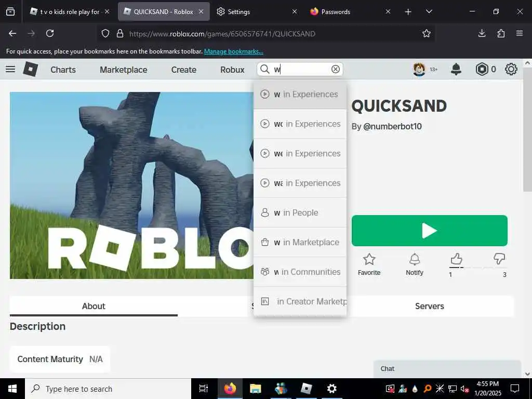Click the Manage bookmarks link
This screenshot has height=399, width=532.
[233, 51]
